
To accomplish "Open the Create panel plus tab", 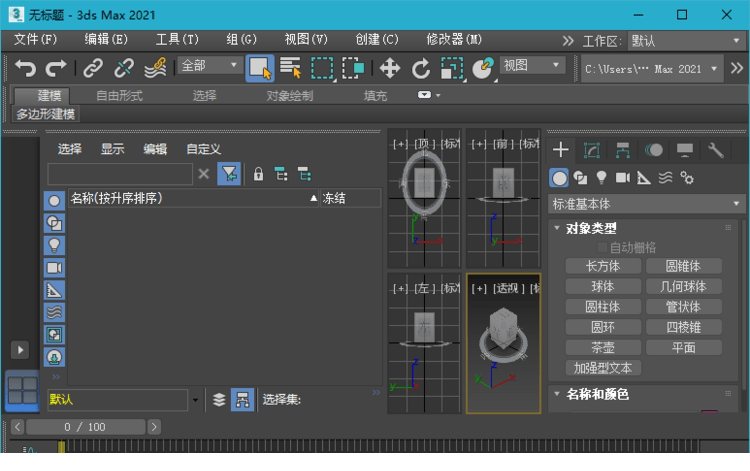I will [x=561, y=150].
